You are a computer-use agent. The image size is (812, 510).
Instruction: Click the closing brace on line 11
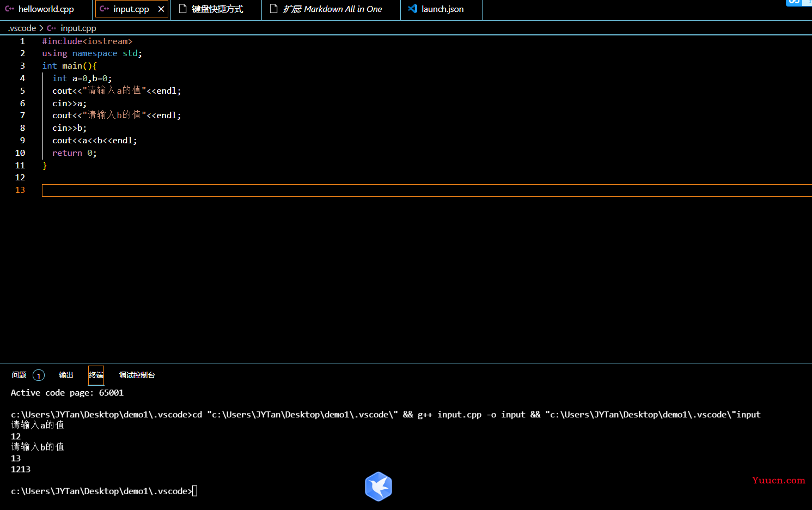45,166
